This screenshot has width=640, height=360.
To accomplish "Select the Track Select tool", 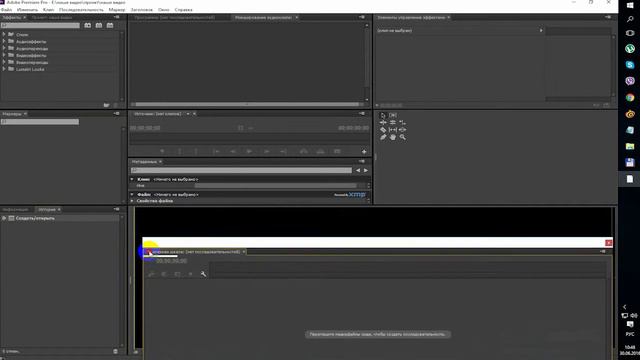I will click(x=393, y=116).
